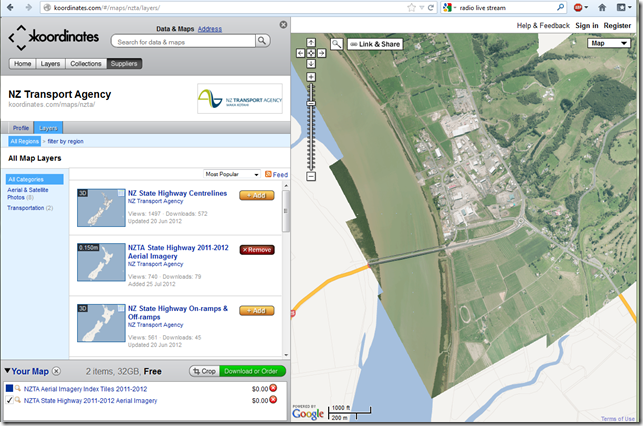The width and height of the screenshot is (643, 426).
Task: Open the Feed link
Action: click(280, 175)
